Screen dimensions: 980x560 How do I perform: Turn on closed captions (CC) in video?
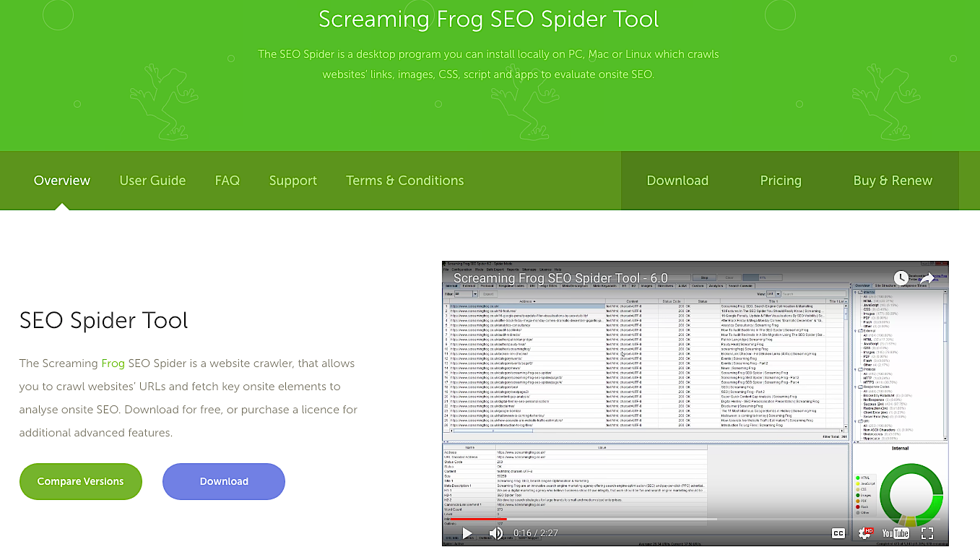838,533
